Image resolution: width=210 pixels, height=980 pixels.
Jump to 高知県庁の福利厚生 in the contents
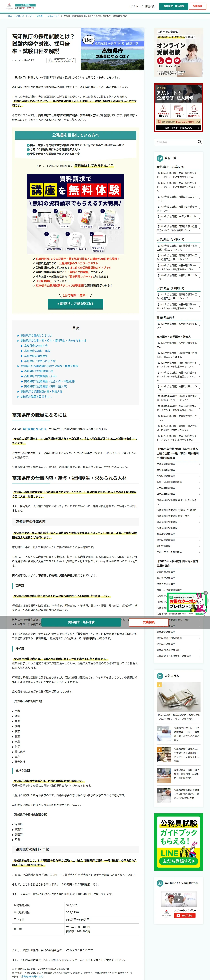[x=36, y=356]
